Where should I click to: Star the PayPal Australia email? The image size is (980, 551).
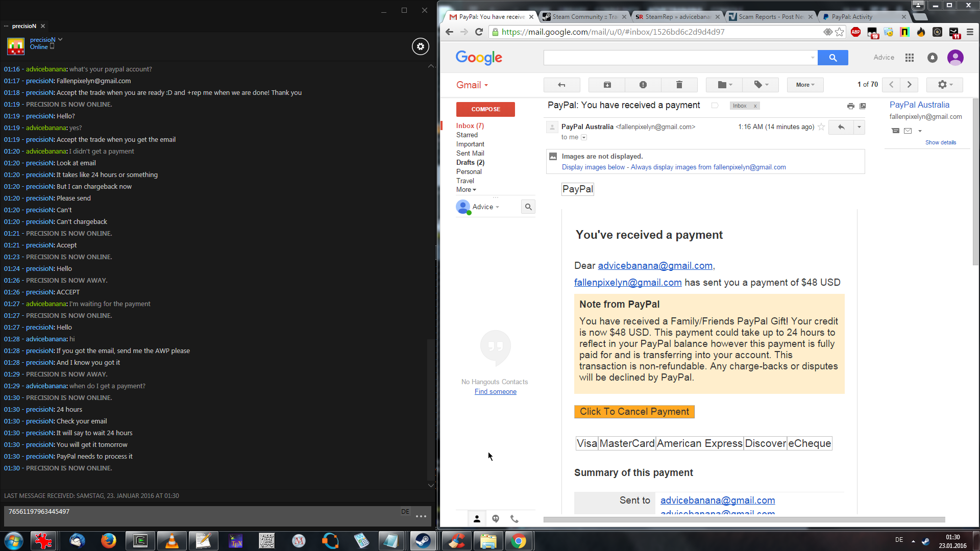pos(821,127)
